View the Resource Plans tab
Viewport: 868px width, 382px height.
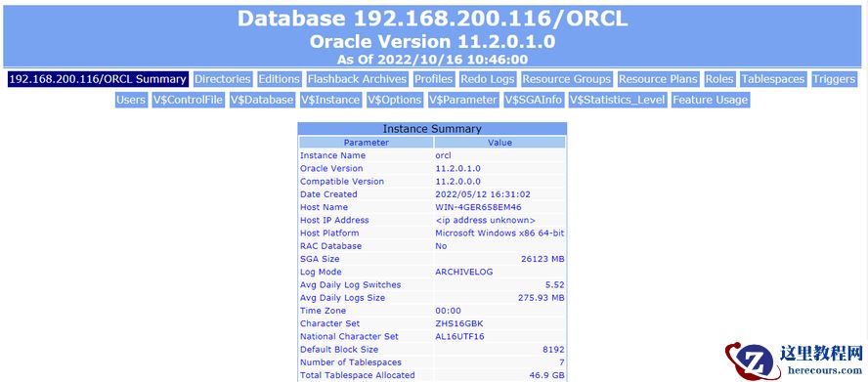point(658,79)
